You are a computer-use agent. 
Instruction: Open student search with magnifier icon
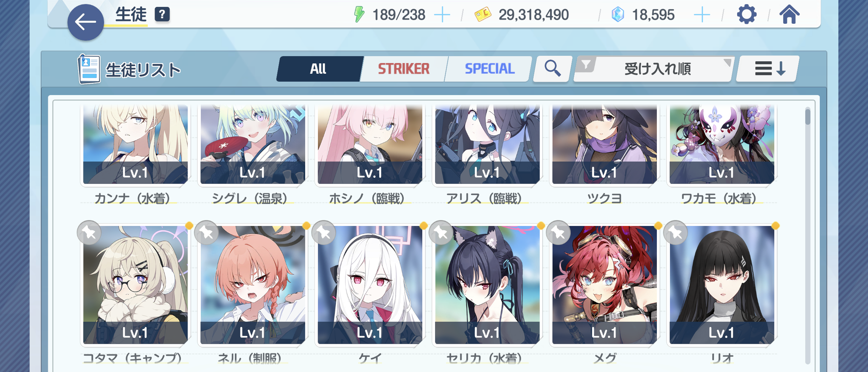552,69
